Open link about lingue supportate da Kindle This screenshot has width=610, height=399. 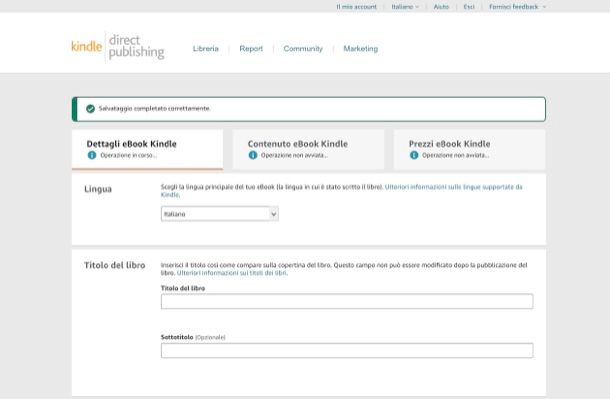453,187
